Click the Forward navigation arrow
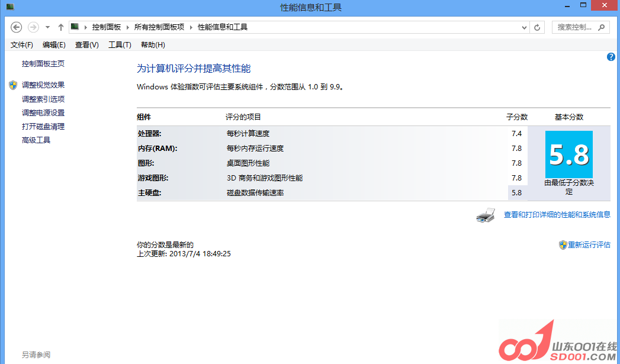Screen dimensions: 620x364 [34, 27]
